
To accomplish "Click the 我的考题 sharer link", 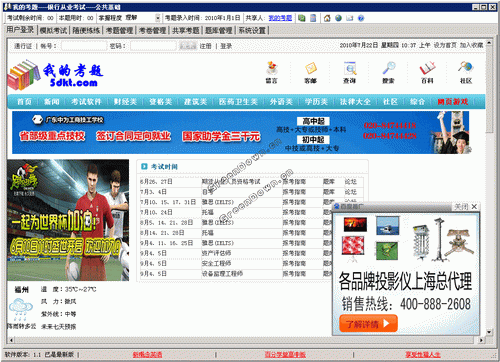I will pyautogui.click(x=280, y=18).
